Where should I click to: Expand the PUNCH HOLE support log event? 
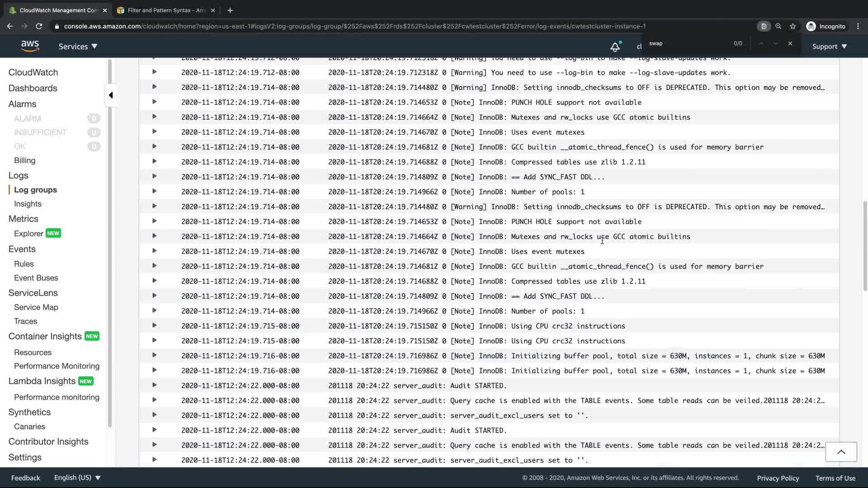[154, 102]
